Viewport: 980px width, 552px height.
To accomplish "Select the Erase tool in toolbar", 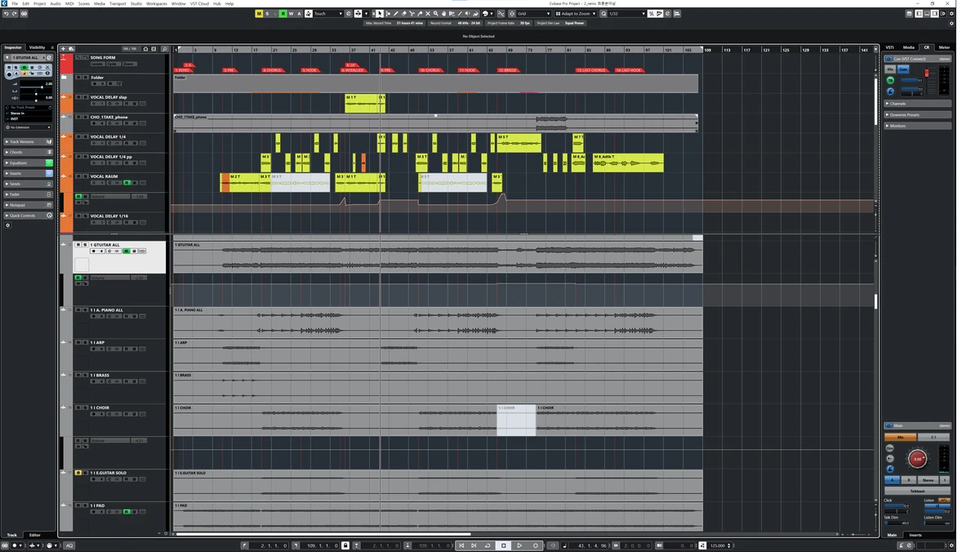I will click(404, 14).
